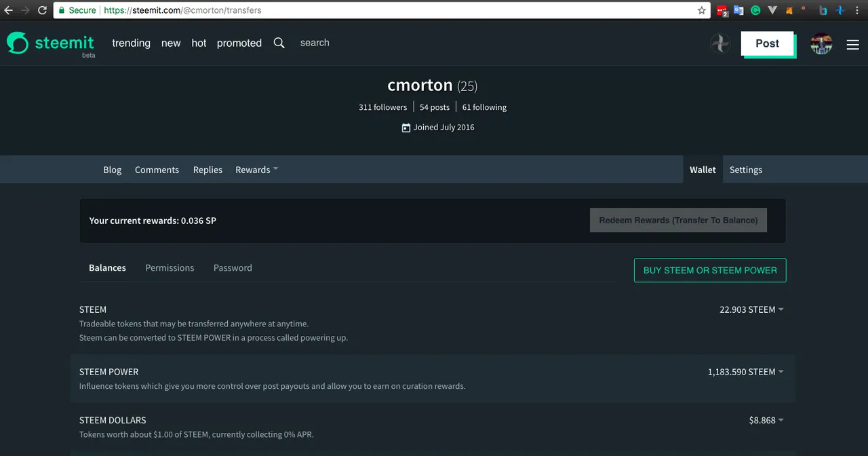868x456 pixels.
Task: Expand the $8.868 Steem Dollars dropdown
Action: 766,421
